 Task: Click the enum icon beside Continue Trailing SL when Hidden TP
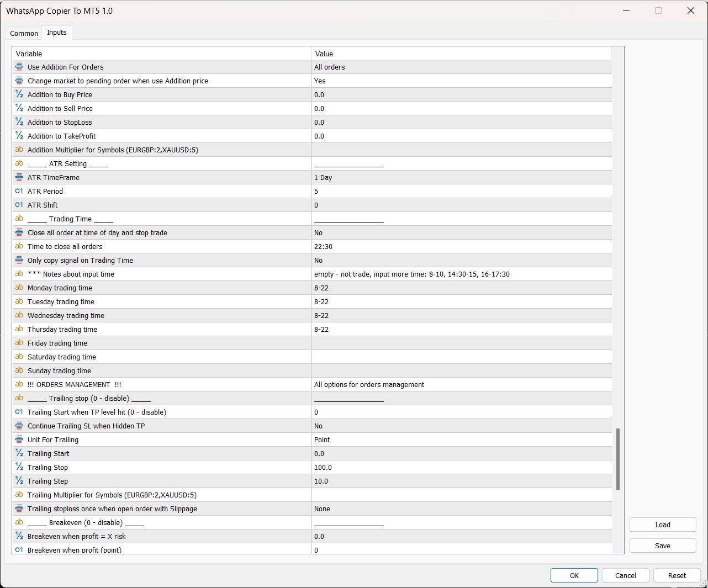(19, 426)
